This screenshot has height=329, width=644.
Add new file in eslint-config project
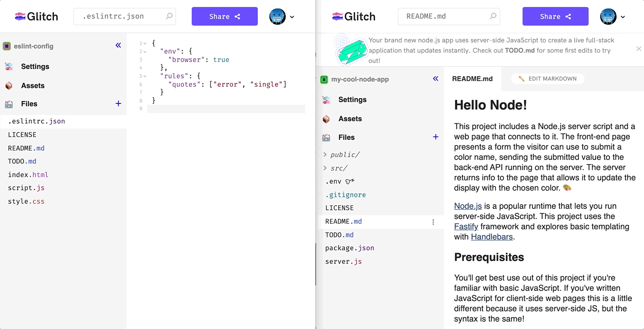pyautogui.click(x=118, y=103)
